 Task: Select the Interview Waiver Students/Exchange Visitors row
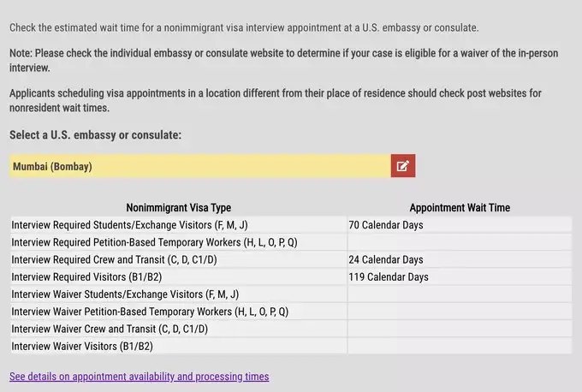tap(125, 294)
